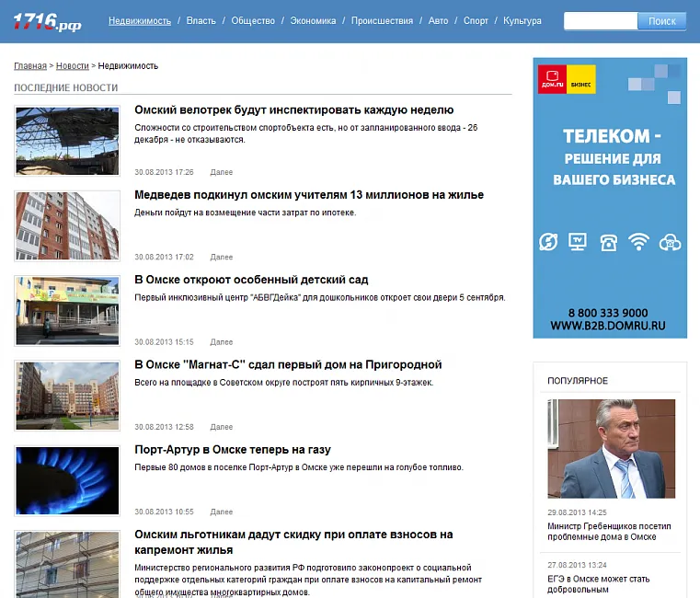
Task: Open Министр Гребенщиков popular news link
Action: pos(609,532)
